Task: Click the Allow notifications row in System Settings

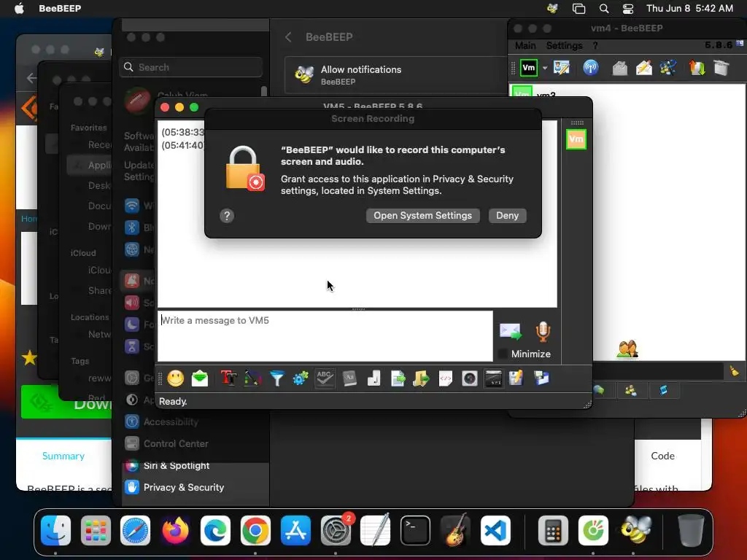Action: [396, 75]
